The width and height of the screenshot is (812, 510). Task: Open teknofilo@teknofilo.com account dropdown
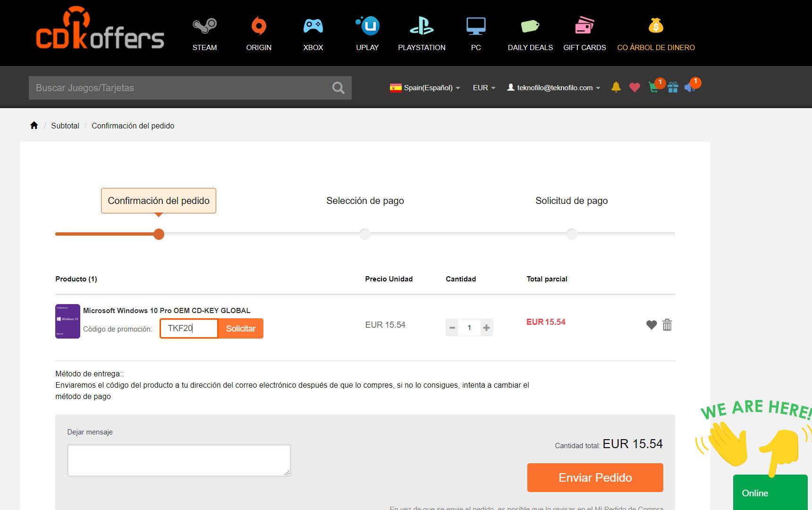coord(553,88)
